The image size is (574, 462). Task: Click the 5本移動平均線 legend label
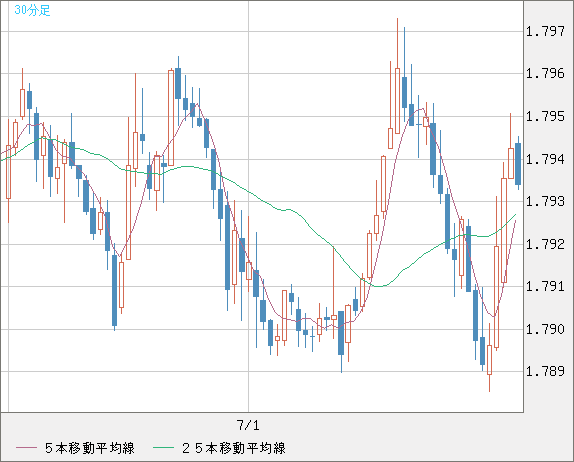click(90, 448)
